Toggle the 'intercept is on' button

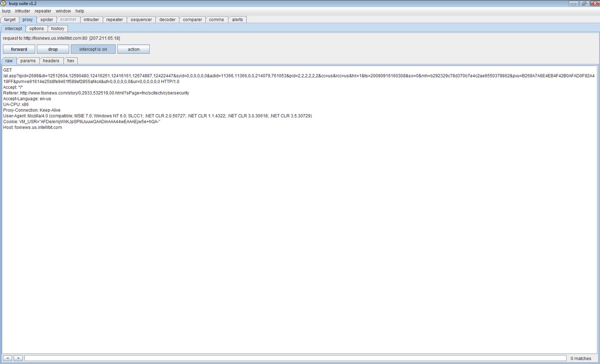[93, 49]
